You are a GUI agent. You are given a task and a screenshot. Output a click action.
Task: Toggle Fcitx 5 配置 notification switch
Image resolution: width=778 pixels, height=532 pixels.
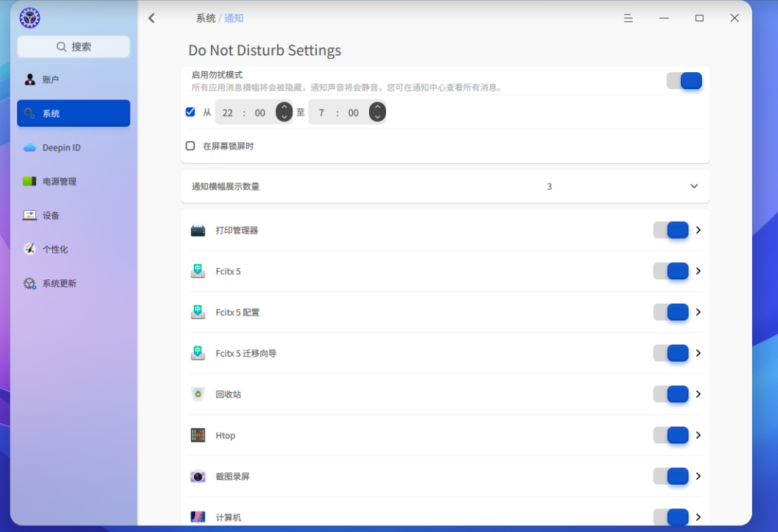click(x=671, y=312)
